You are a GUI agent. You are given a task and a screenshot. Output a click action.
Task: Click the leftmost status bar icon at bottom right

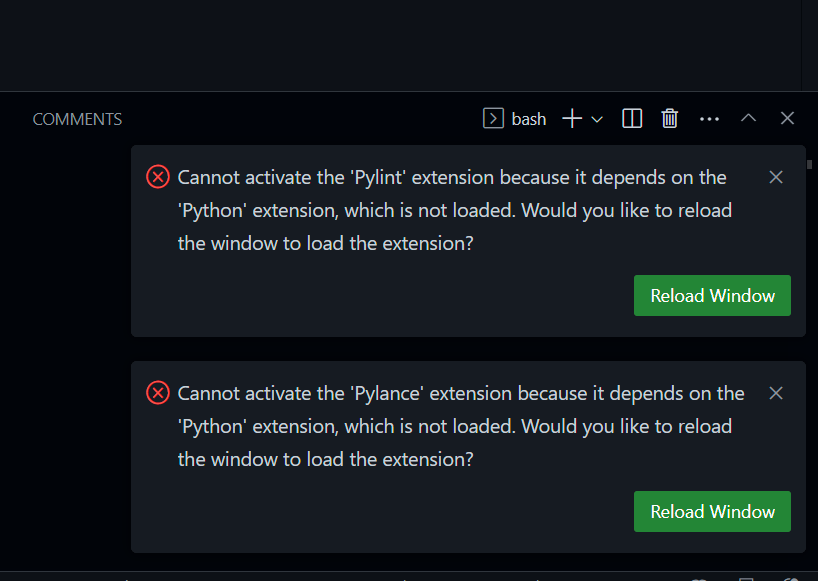[700, 578]
